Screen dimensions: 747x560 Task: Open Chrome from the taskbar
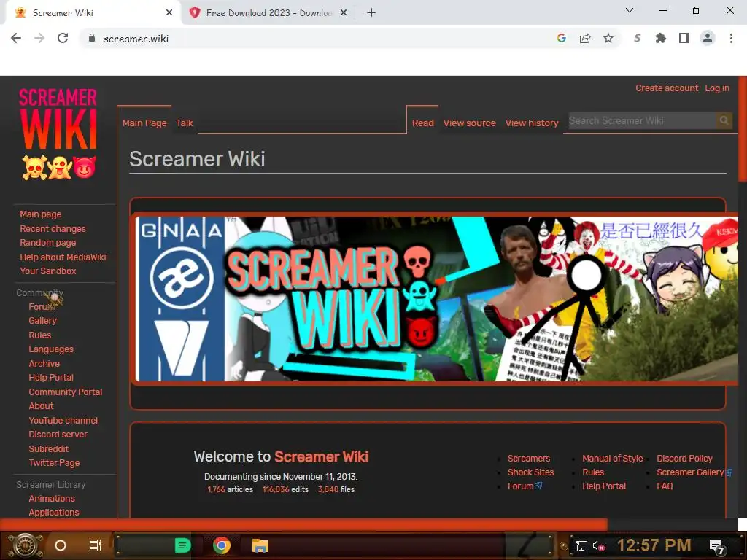[x=222, y=545]
